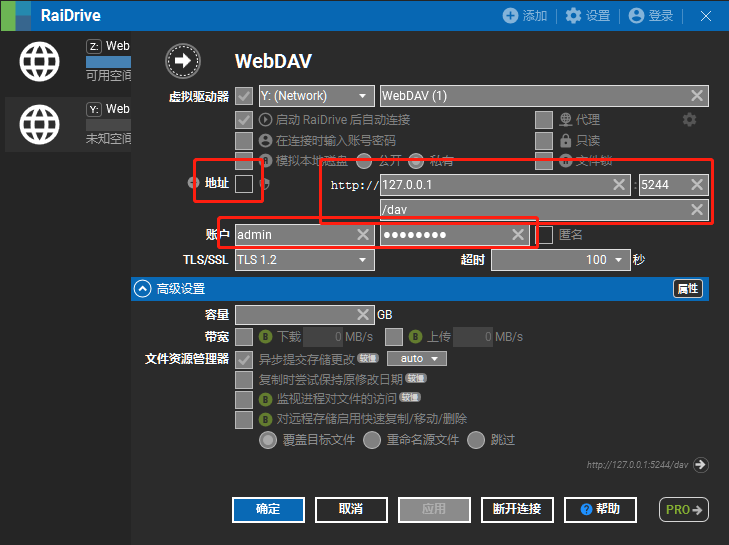Enable the 下载 bandwidth checkbox
Image resolution: width=729 pixels, height=545 pixels.
click(244, 337)
